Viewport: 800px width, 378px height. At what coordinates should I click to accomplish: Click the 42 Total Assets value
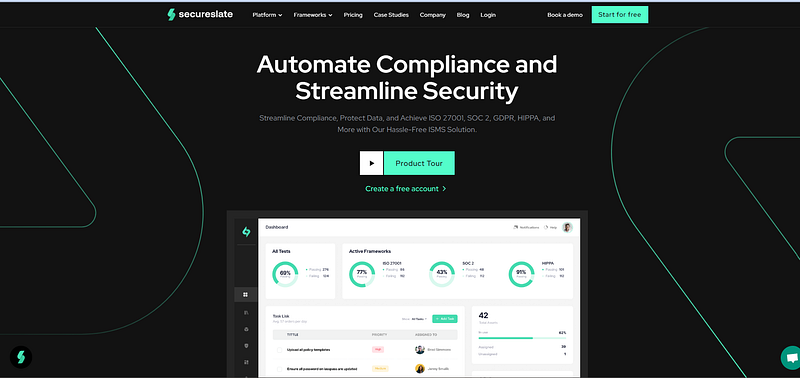[484, 315]
